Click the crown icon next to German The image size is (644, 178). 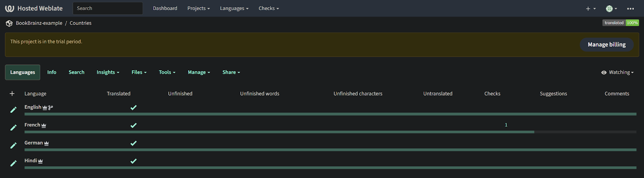[46, 143]
